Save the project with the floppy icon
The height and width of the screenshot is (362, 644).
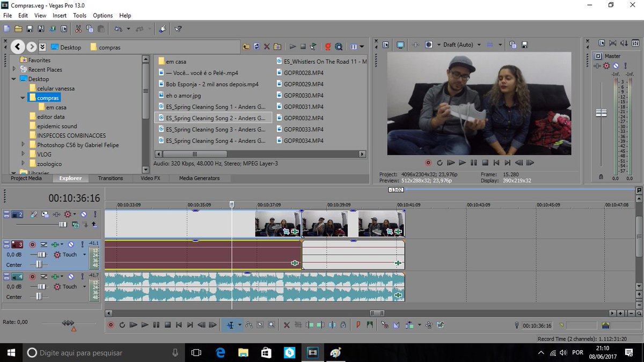[30, 28]
